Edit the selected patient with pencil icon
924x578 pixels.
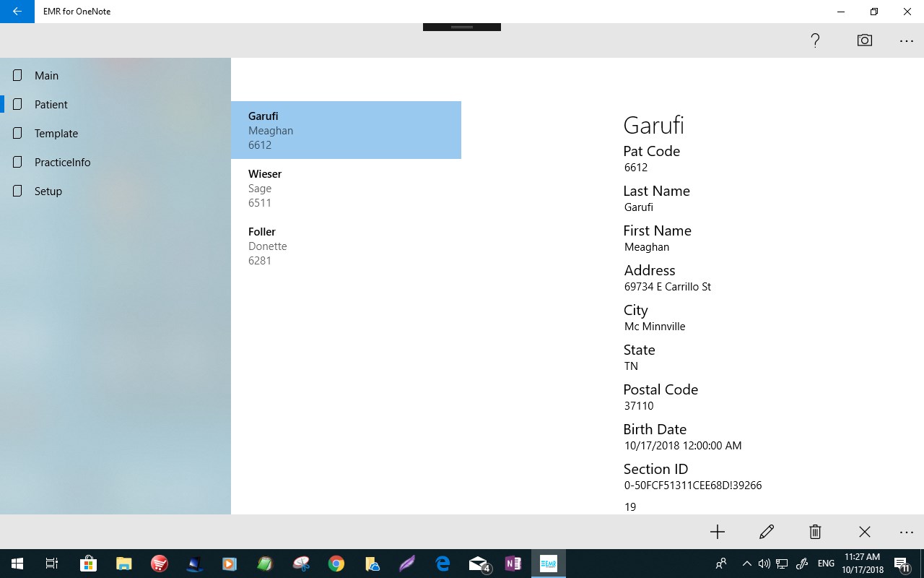tap(766, 532)
